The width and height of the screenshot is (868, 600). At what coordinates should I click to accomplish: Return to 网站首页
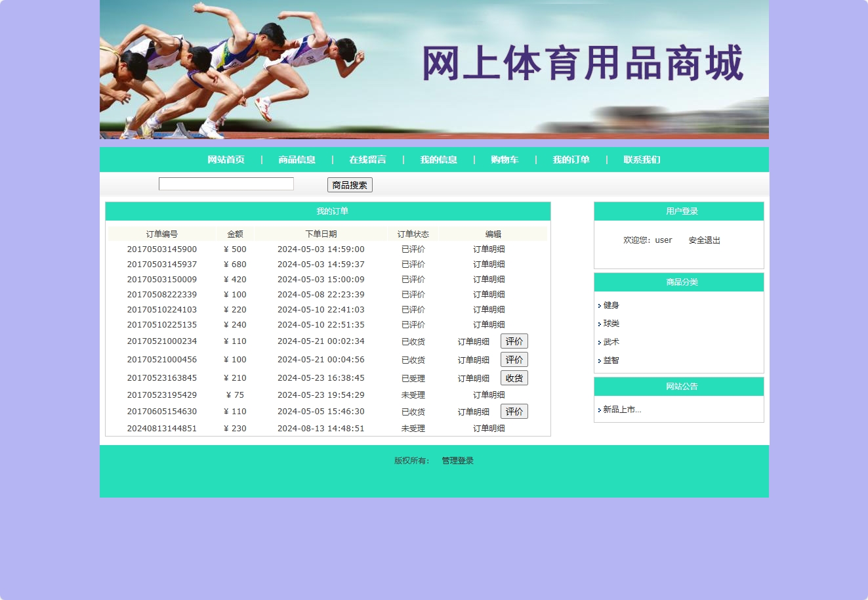click(225, 160)
